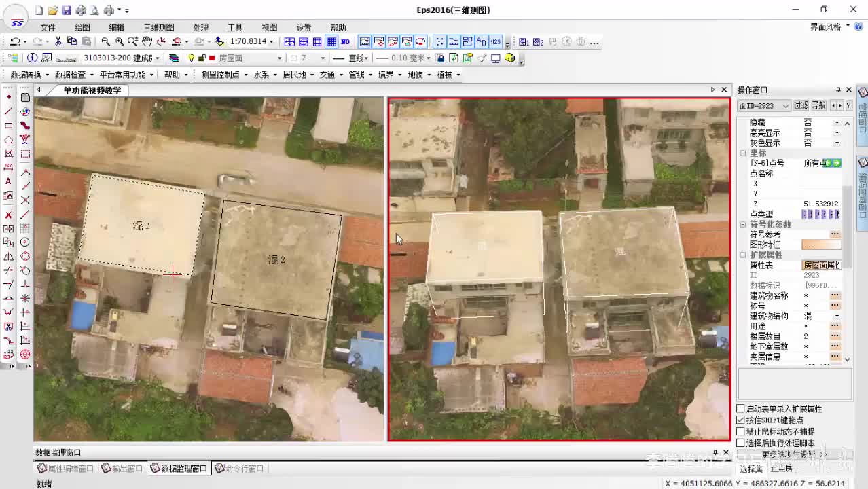
Task: Click the 导航 button
Action: (818, 106)
